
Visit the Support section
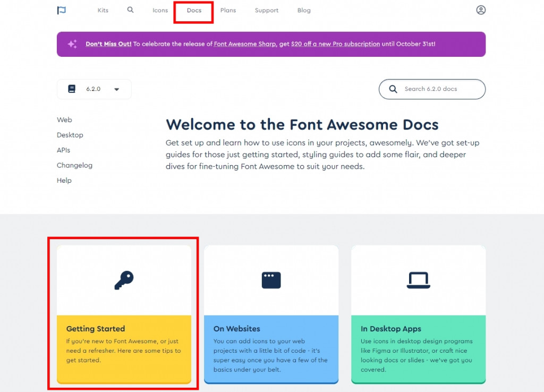coord(267,11)
